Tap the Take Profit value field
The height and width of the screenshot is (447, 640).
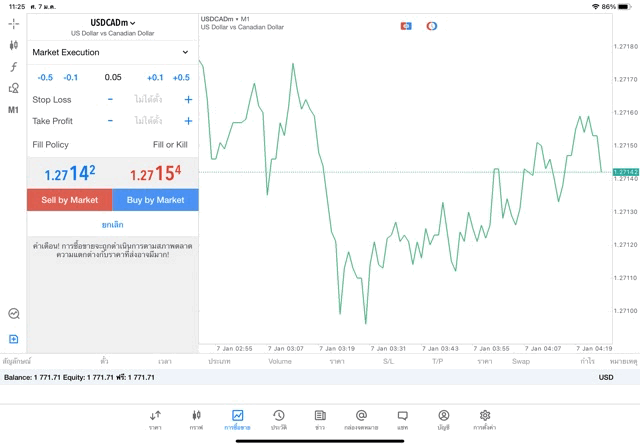coord(148,121)
